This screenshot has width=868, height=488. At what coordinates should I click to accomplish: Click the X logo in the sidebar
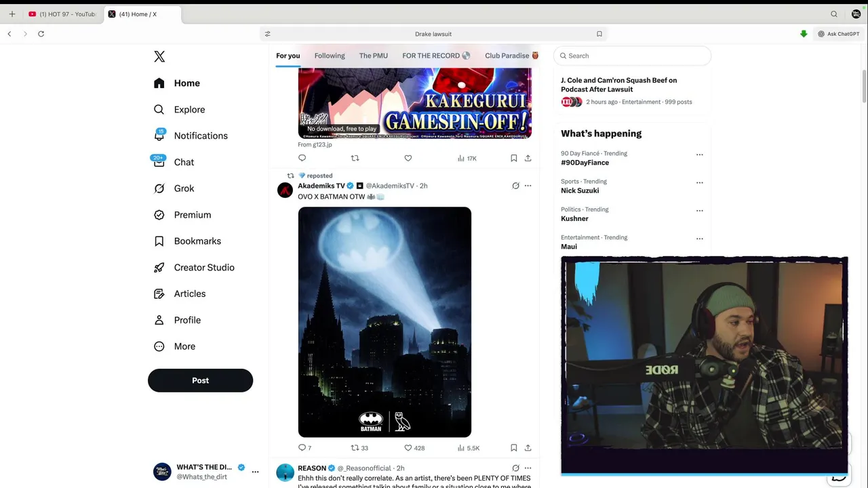coord(159,56)
